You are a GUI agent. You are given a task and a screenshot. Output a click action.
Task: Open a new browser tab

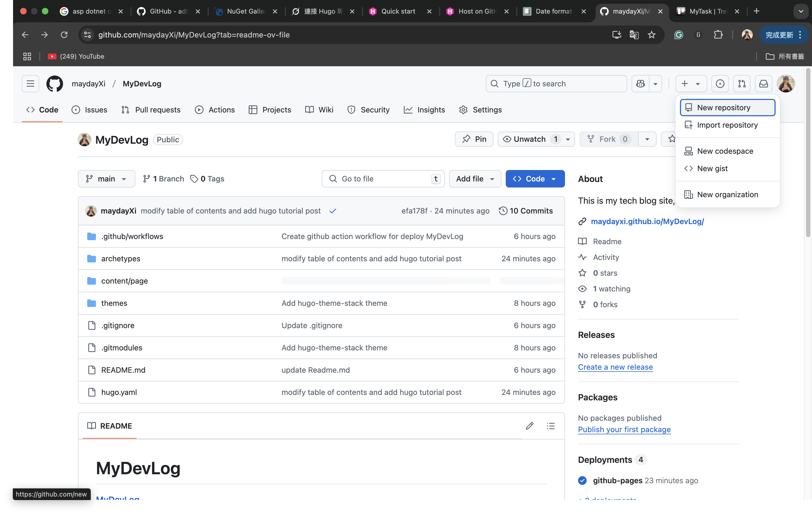click(756, 11)
